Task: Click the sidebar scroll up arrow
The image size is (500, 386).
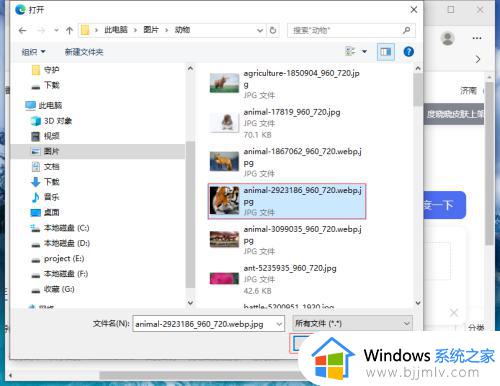Action: (x=190, y=68)
